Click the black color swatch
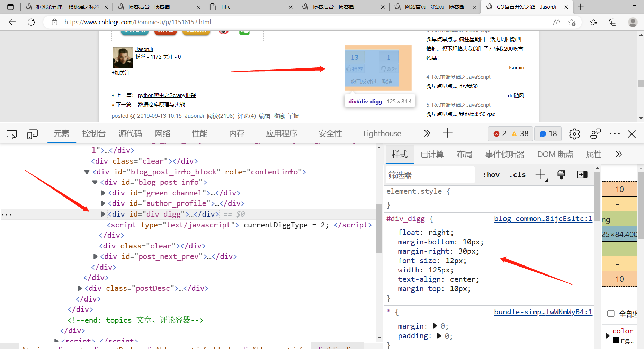This screenshot has height=349, width=644. pos(616,340)
